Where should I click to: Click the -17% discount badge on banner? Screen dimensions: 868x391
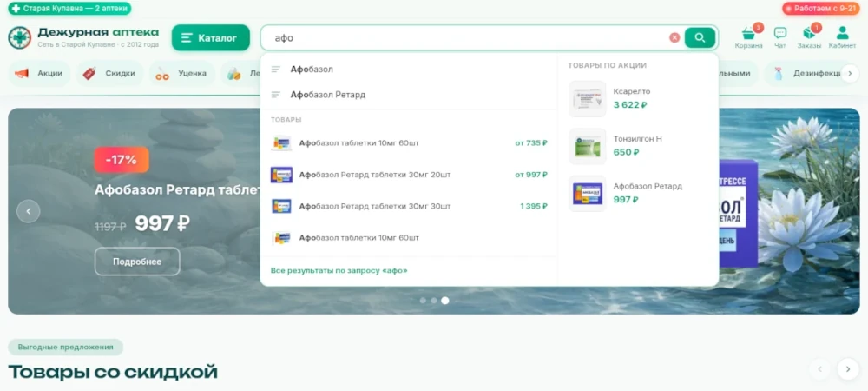122,160
